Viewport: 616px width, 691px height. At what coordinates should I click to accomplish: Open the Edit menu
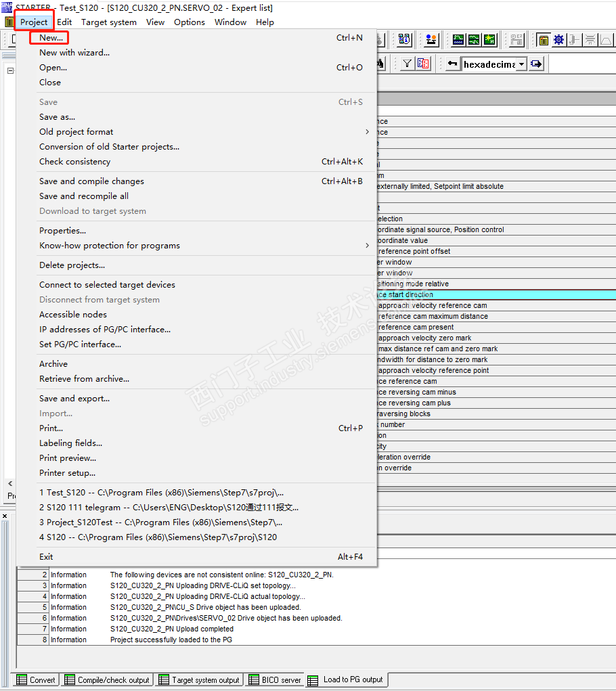point(64,22)
